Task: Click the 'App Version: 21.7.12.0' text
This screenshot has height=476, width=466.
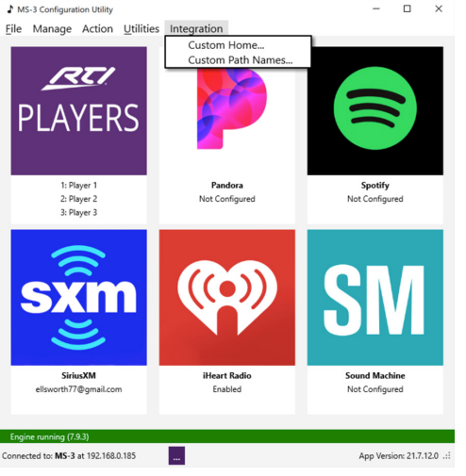Action: (399, 456)
